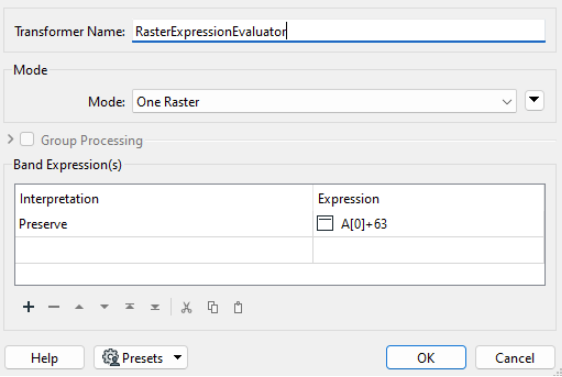Open the Mode dropdown showing One Raster
Image resolution: width=562 pixels, height=377 pixels.
[324, 101]
